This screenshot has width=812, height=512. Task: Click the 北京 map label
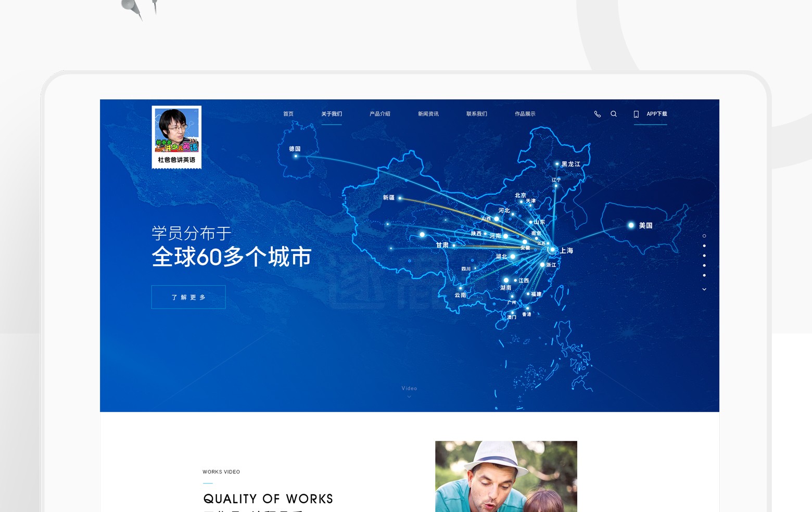click(x=521, y=195)
